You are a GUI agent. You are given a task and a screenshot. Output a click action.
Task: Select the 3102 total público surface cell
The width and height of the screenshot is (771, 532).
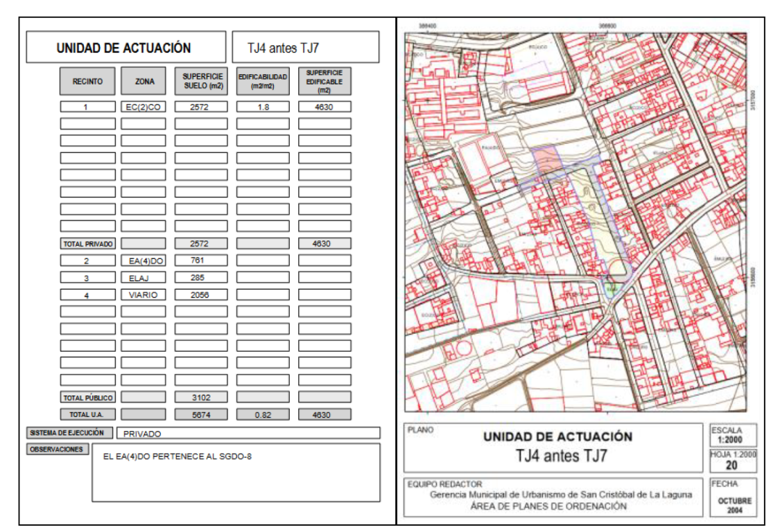click(x=200, y=398)
